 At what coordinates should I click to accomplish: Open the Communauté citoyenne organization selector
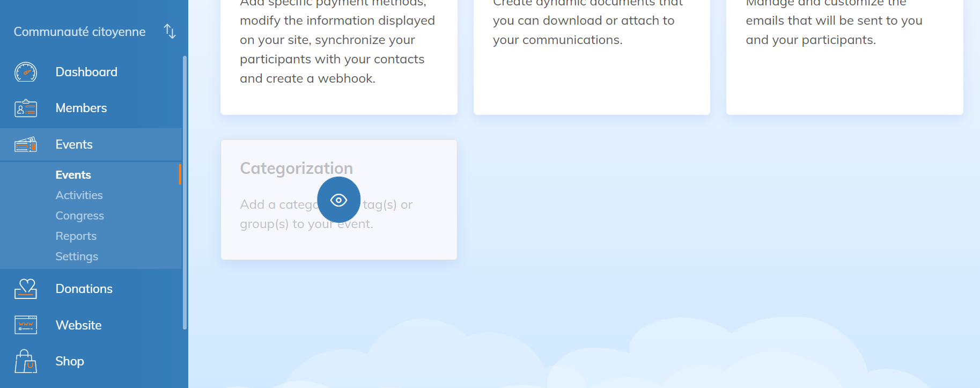pos(79,32)
